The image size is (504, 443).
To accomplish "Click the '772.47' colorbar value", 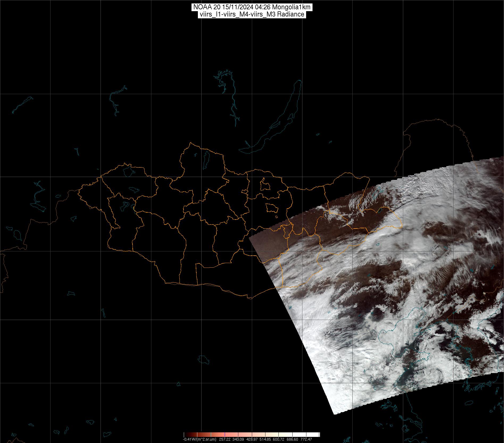I will pyautogui.click(x=306, y=439).
